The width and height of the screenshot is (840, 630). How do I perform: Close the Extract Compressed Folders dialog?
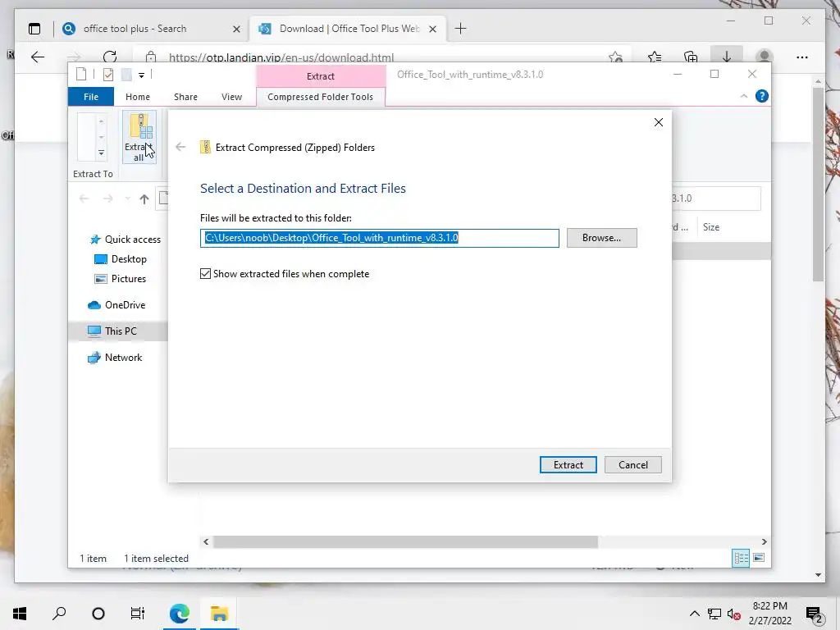(659, 122)
